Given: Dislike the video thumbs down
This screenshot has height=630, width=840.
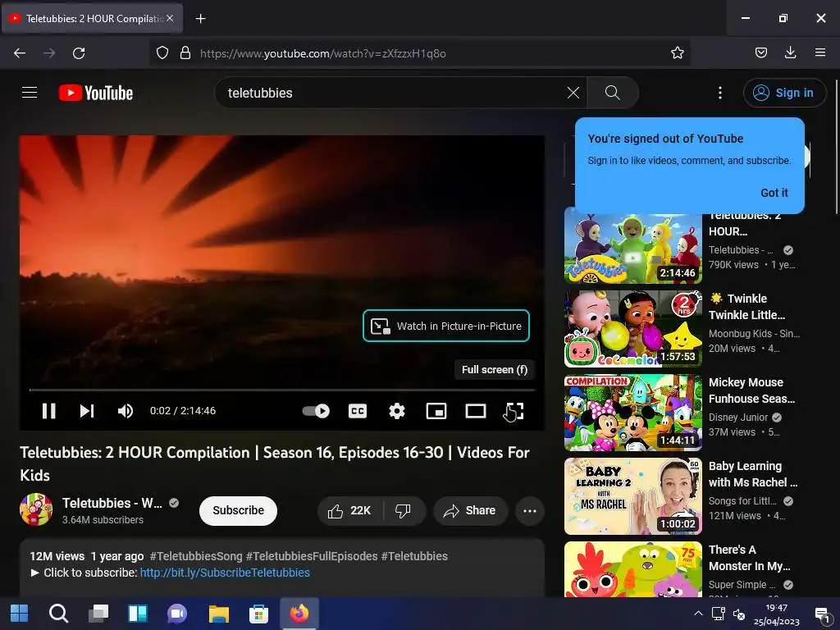Looking at the screenshot, I should (x=404, y=510).
